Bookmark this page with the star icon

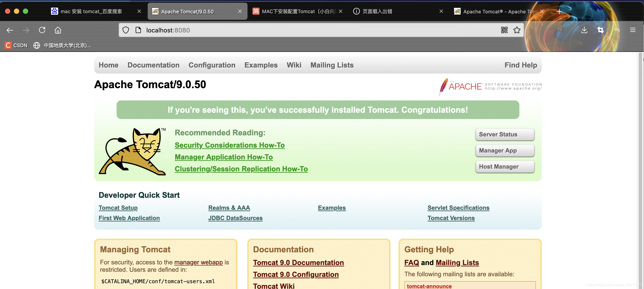[x=516, y=30]
